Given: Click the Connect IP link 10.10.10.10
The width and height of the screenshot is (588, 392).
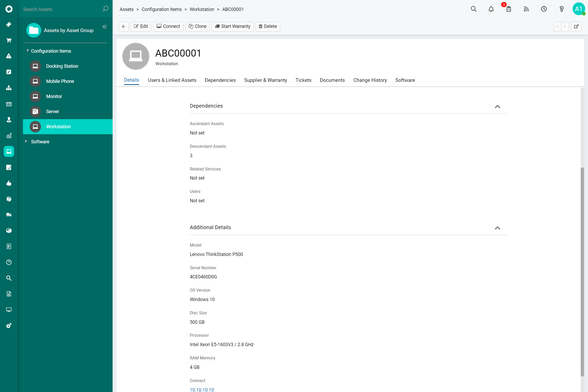Looking at the screenshot, I should pos(202,389).
